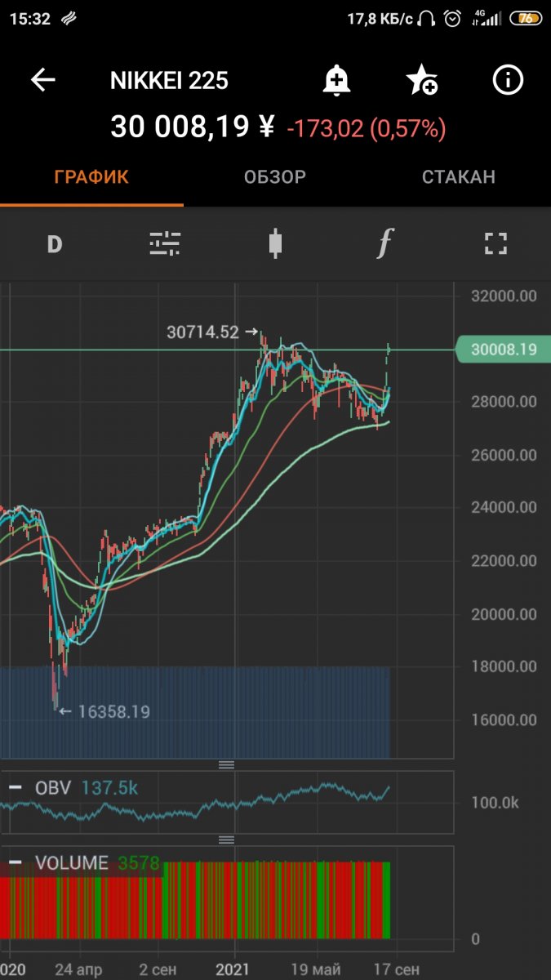Grab the divider handle above OBV panel
The image size is (551, 980).
pos(226,764)
